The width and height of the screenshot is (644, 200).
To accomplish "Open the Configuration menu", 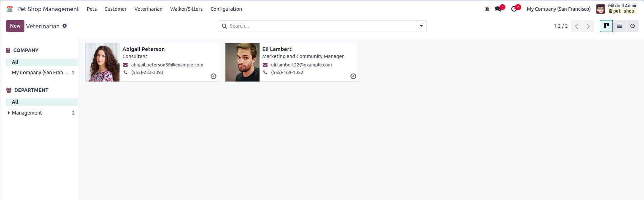I will click(x=226, y=9).
